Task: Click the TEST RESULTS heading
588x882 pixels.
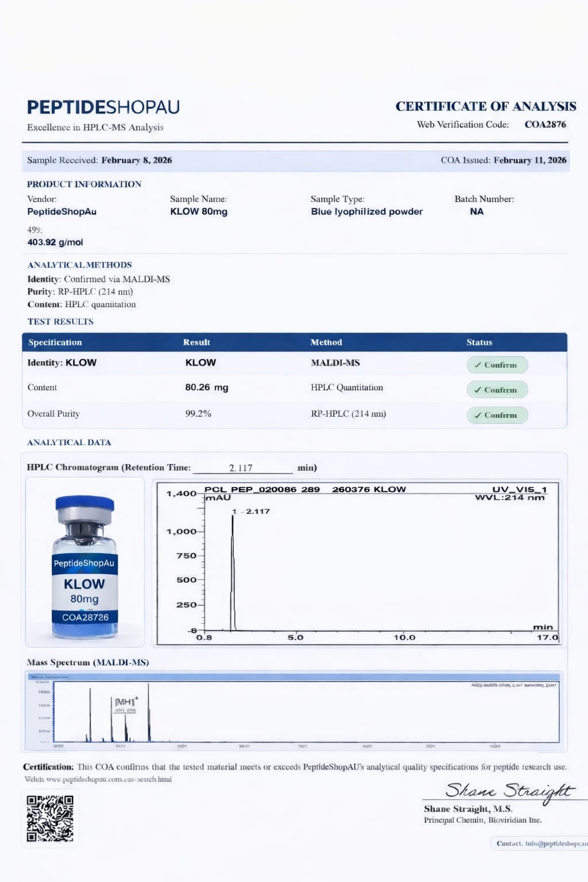Action: click(60, 322)
